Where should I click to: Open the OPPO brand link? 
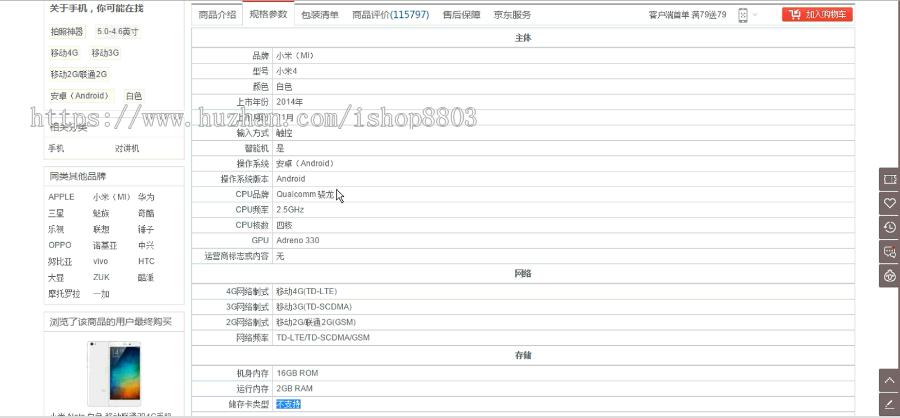click(60, 245)
